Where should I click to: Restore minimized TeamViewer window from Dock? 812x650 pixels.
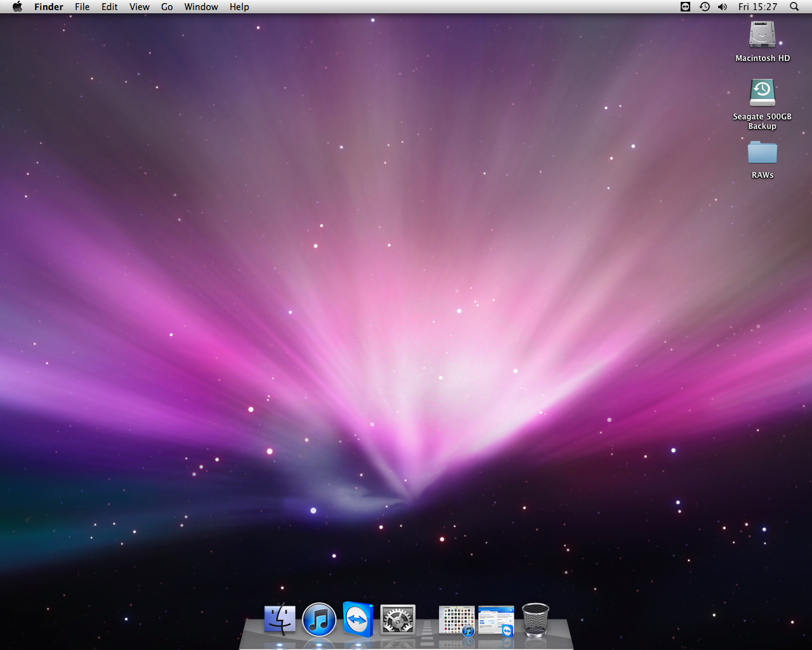click(496, 621)
